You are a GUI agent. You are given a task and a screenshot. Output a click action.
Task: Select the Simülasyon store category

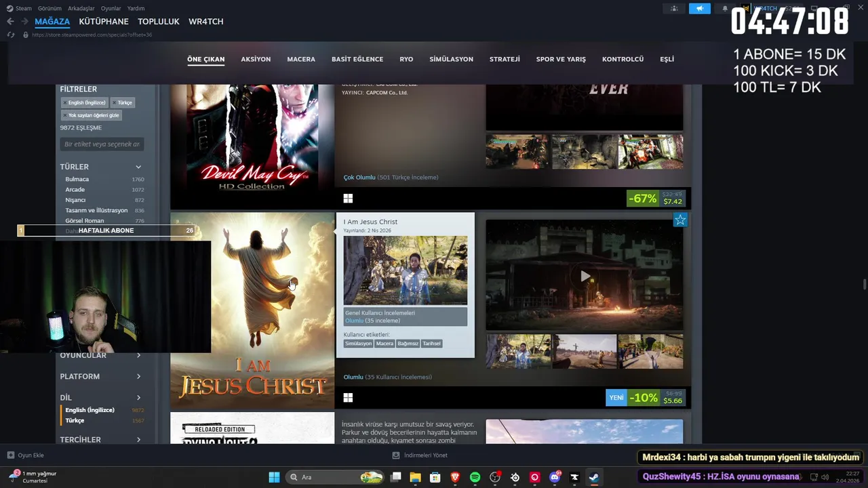(451, 59)
